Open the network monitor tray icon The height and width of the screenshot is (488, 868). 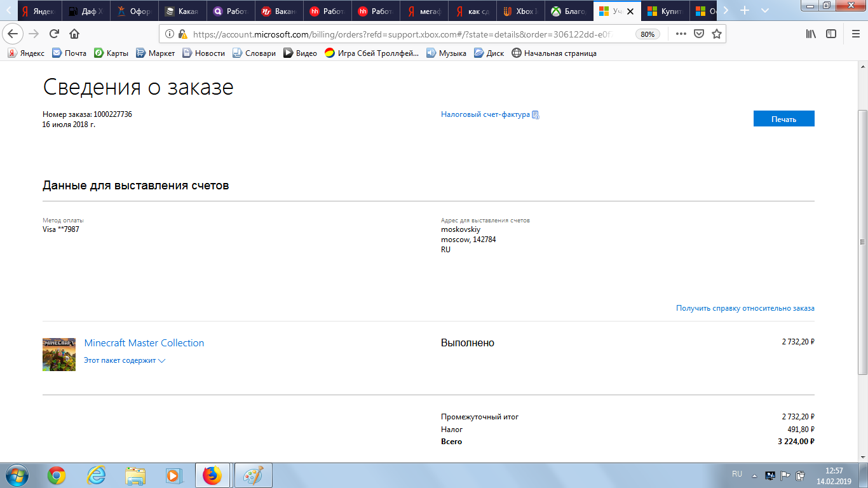pyautogui.click(x=770, y=475)
